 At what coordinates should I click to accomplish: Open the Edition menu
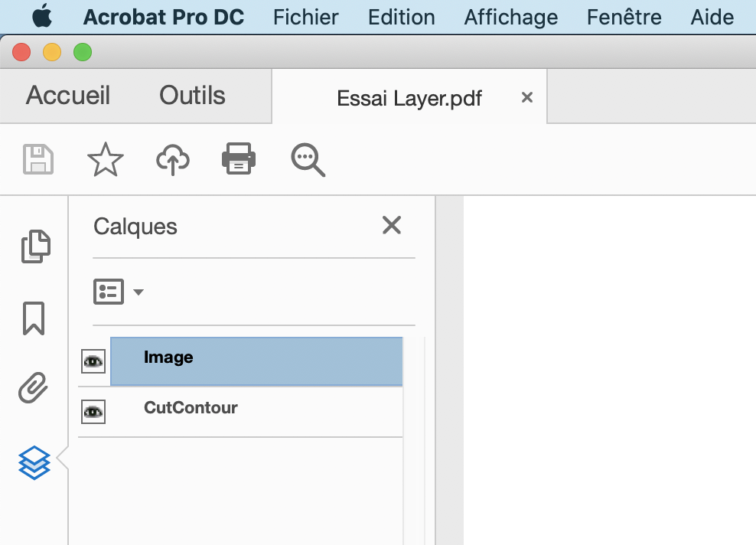point(401,18)
